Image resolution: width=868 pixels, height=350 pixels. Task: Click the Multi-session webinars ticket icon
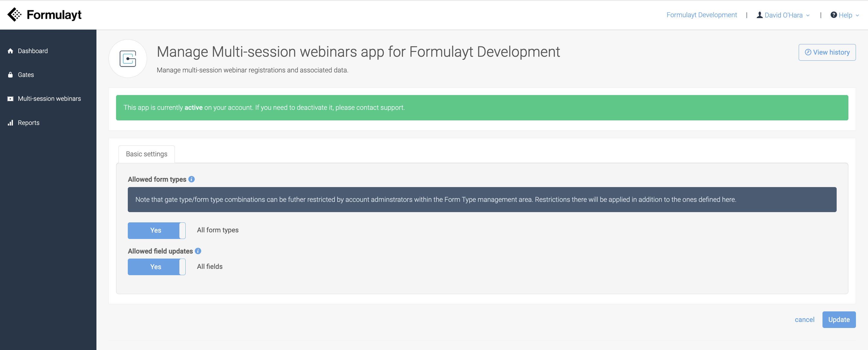11,99
